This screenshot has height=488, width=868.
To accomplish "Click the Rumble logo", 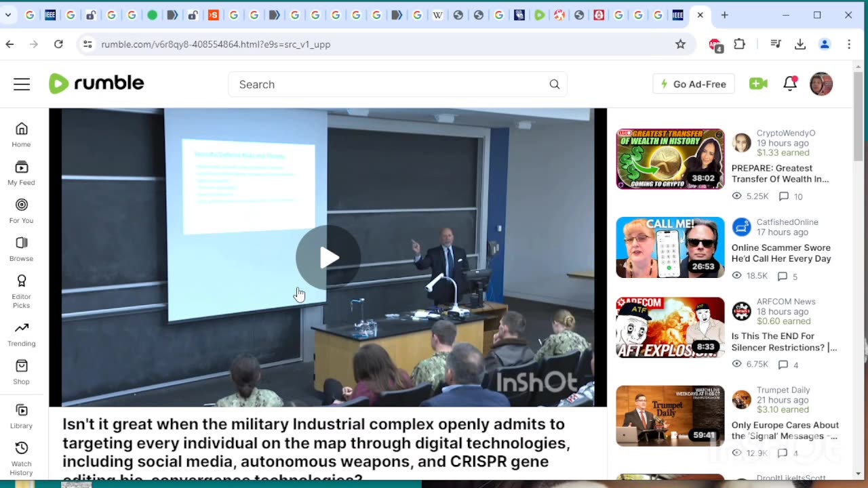I will coord(96,83).
